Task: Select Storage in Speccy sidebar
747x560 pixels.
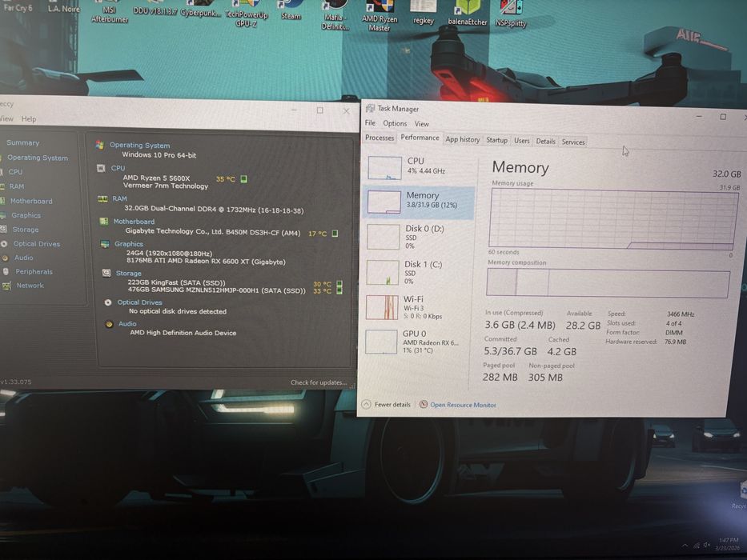Action: click(x=26, y=230)
